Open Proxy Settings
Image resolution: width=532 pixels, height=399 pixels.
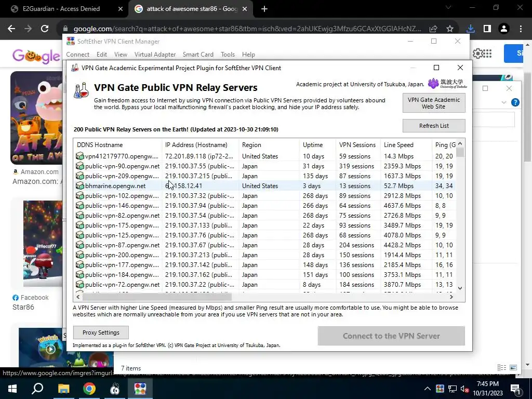101,332
